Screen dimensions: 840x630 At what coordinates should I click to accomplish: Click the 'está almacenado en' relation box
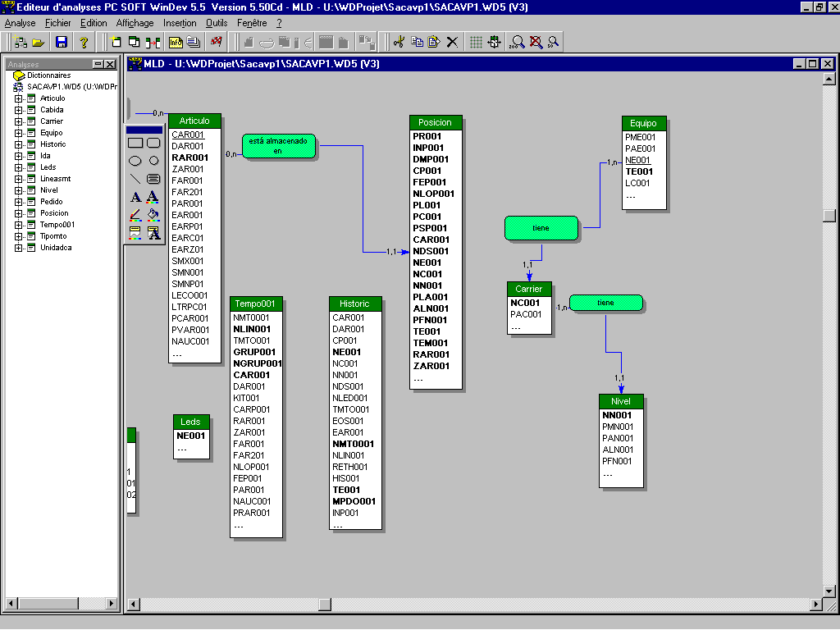click(x=278, y=146)
